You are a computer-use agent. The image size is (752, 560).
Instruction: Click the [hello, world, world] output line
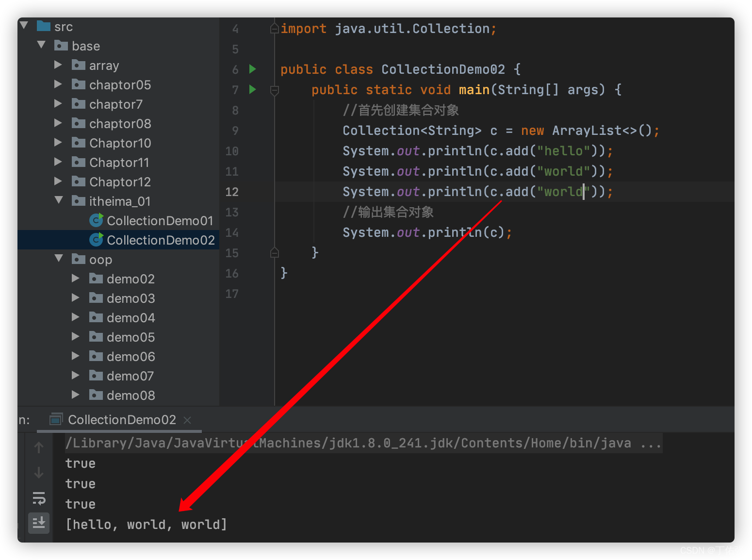tap(146, 525)
